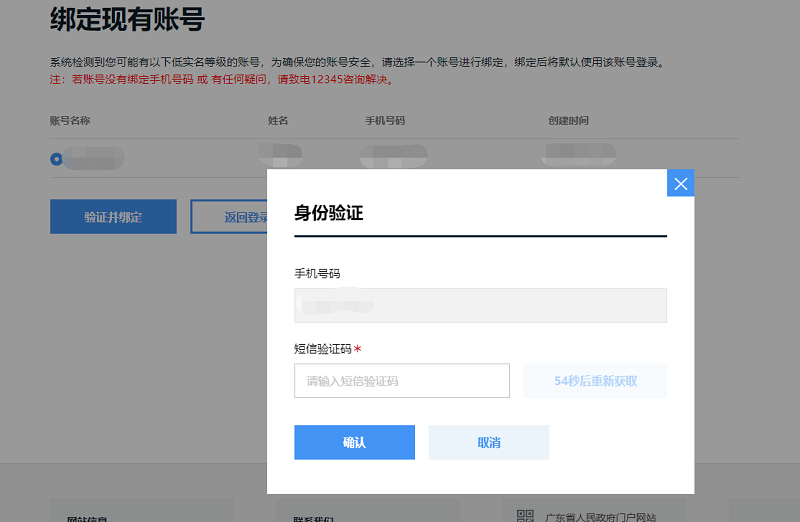
Task: Click the 姓名 column header
Action: coord(277,121)
